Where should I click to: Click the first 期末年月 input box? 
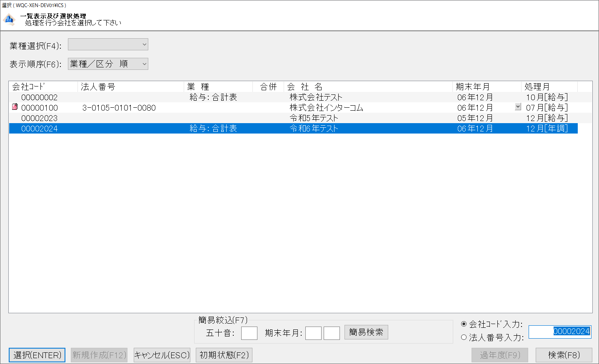point(313,333)
